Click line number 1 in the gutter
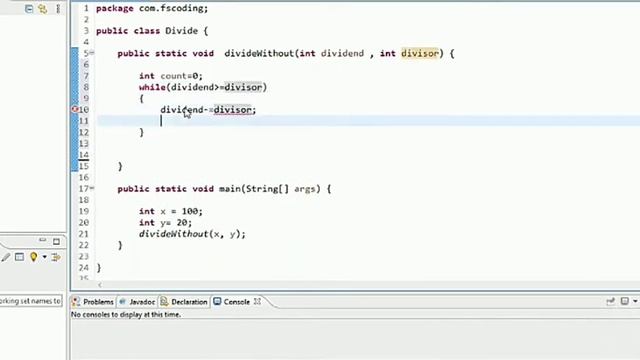 click(x=86, y=8)
